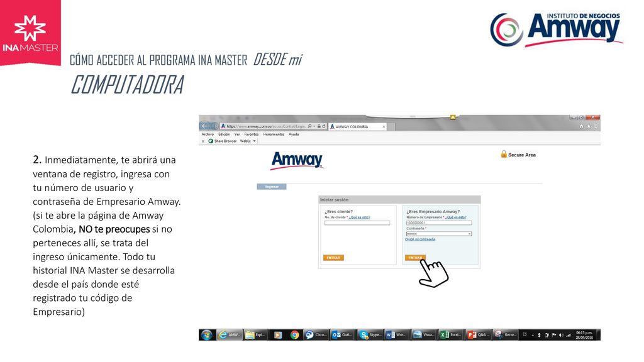Click the No. de cliente input field
644x362 pixels.
[x=357, y=223]
